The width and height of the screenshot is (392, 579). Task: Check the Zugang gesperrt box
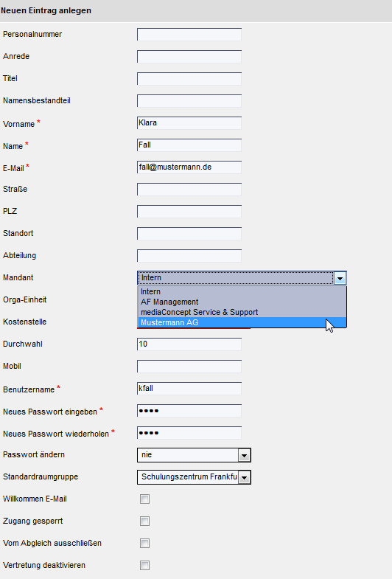click(144, 521)
